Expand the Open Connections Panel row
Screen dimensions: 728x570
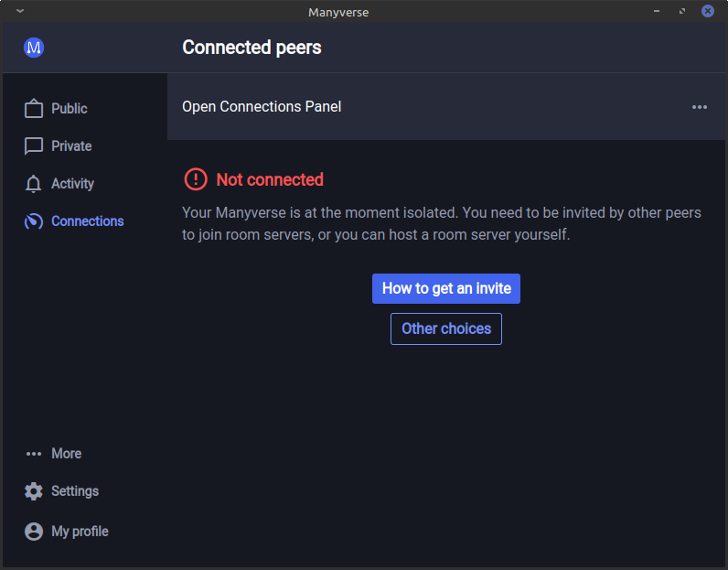point(262,107)
